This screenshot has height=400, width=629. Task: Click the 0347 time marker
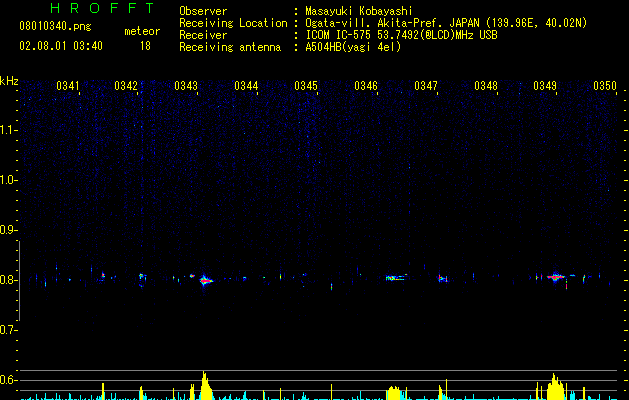tap(426, 86)
